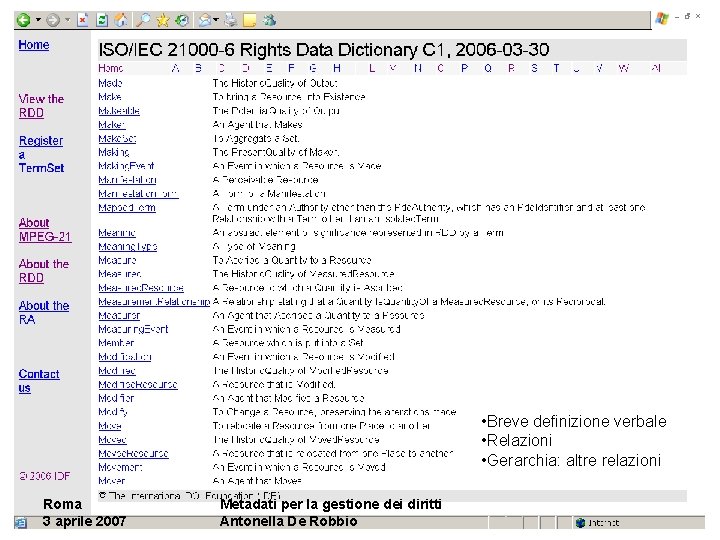Jump to letter P in the index bar
The height and width of the screenshot is (540, 720).
pyautogui.click(x=464, y=68)
